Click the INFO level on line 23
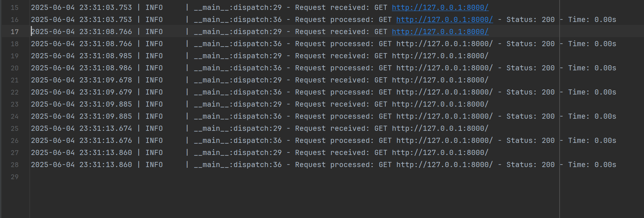The image size is (644, 218). point(154,104)
